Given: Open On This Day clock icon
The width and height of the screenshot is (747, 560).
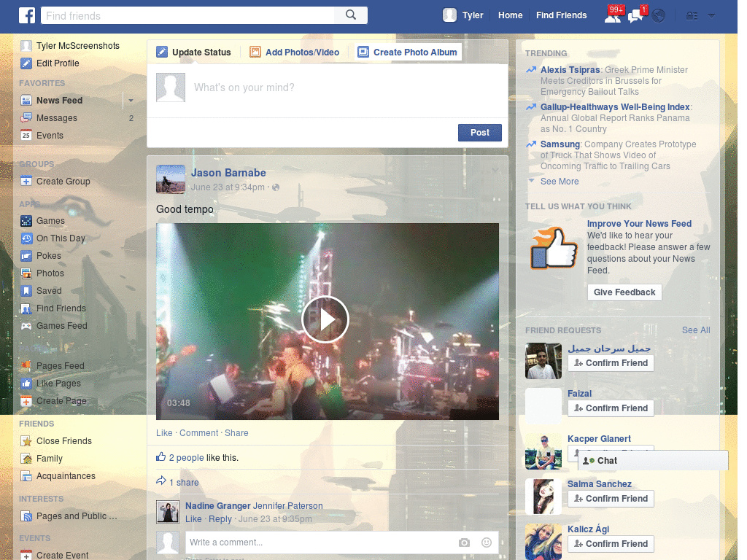Looking at the screenshot, I should click(26, 238).
